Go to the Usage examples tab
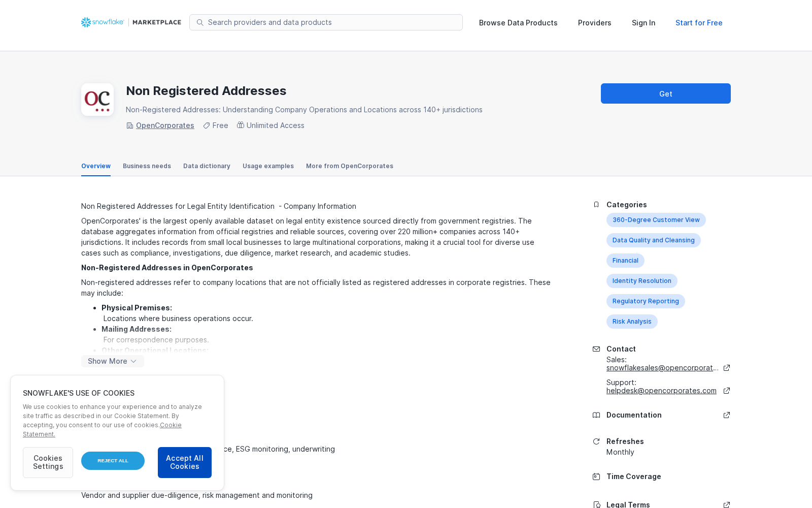Screen dimensions: 812x508 click(x=268, y=166)
